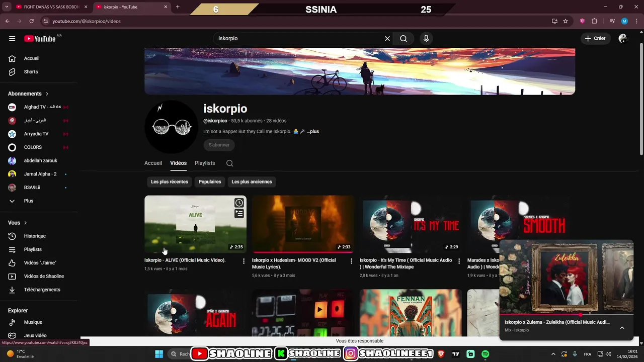Open the Créer button
Image resolution: width=644 pixels, height=362 pixels.
pyautogui.click(x=595, y=39)
